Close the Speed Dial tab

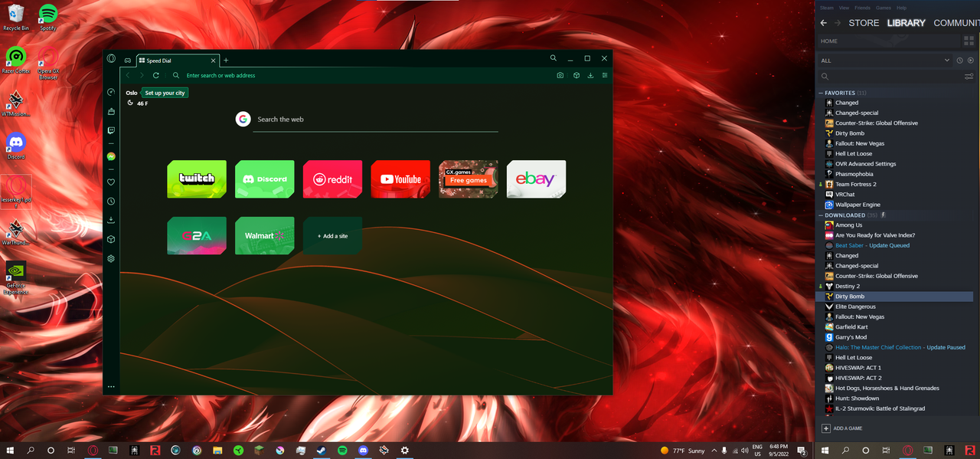click(x=214, y=60)
